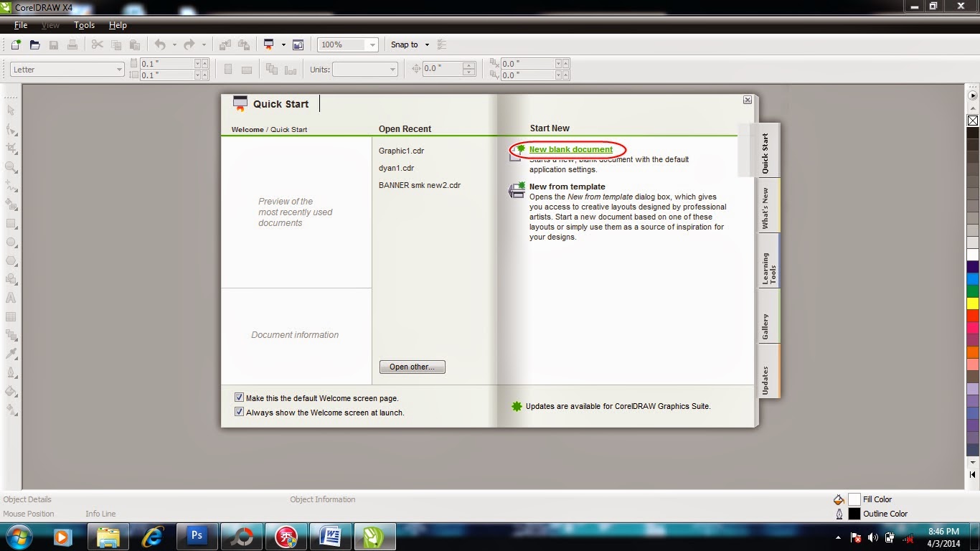The width and height of the screenshot is (980, 551).
Task: Click the Open folder icon in toolbar
Action: pyautogui.click(x=34, y=44)
